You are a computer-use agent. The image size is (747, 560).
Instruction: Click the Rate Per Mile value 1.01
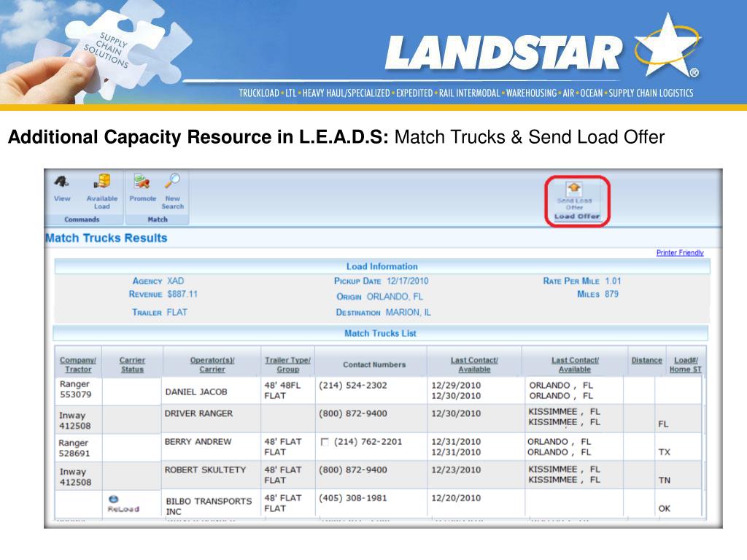[613, 281]
